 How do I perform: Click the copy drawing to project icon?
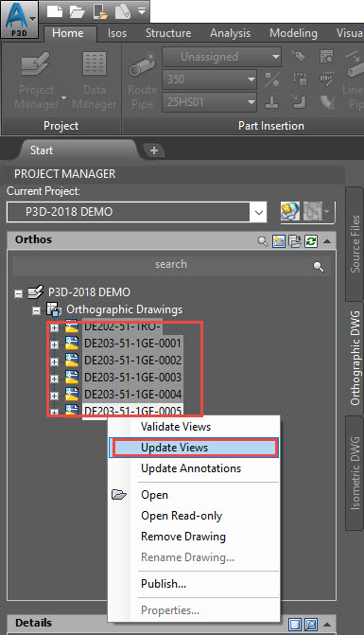pyautogui.click(x=295, y=241)
